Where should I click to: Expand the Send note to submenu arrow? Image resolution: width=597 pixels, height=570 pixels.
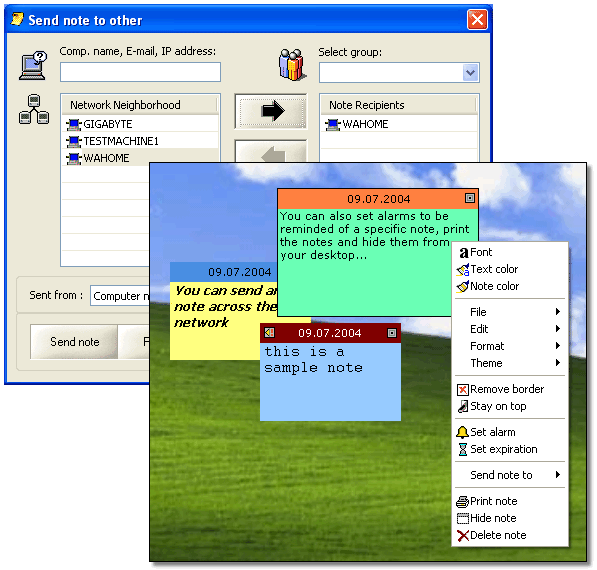[558, 475]
